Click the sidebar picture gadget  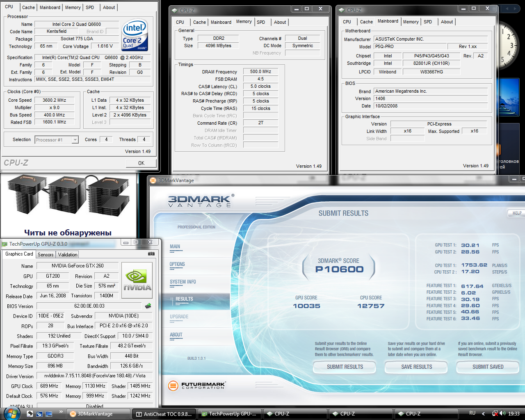pos(509,97)
